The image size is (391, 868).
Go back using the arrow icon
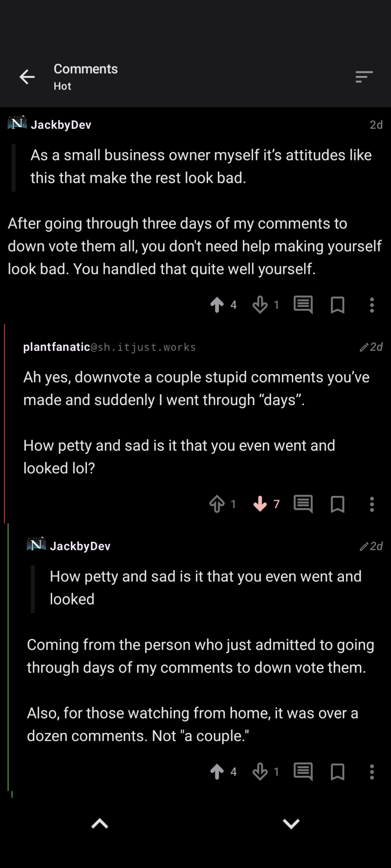pyautogui.click(x=27, y=77)
